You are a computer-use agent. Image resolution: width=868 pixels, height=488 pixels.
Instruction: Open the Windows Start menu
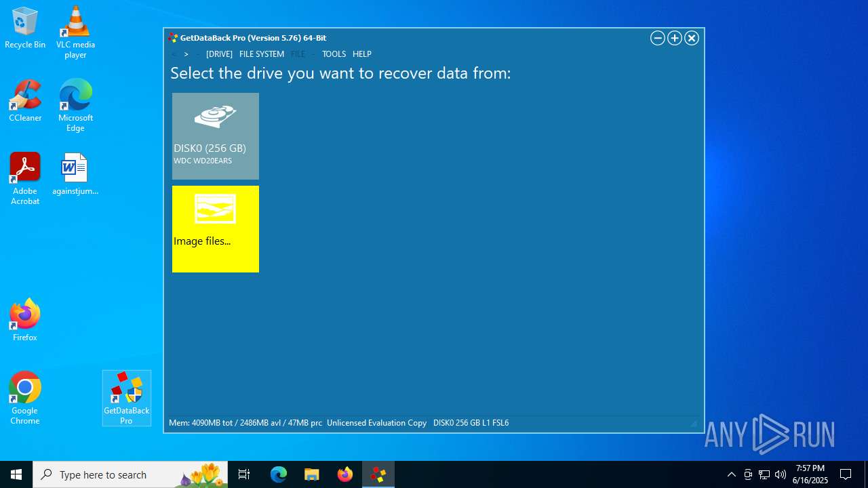pos(16,474)
